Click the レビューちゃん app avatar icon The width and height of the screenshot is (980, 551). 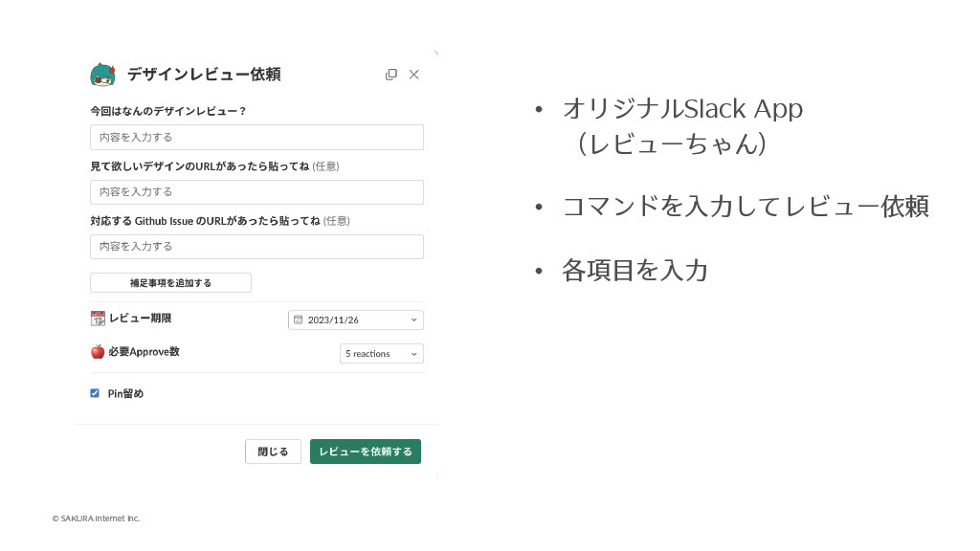[102, 75]
